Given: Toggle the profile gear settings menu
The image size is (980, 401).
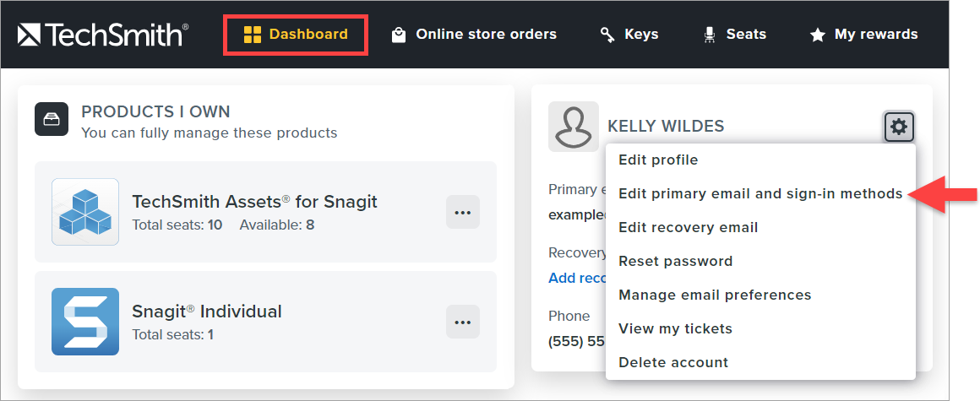Looking at the screenshot, I should tap(899, 127).
